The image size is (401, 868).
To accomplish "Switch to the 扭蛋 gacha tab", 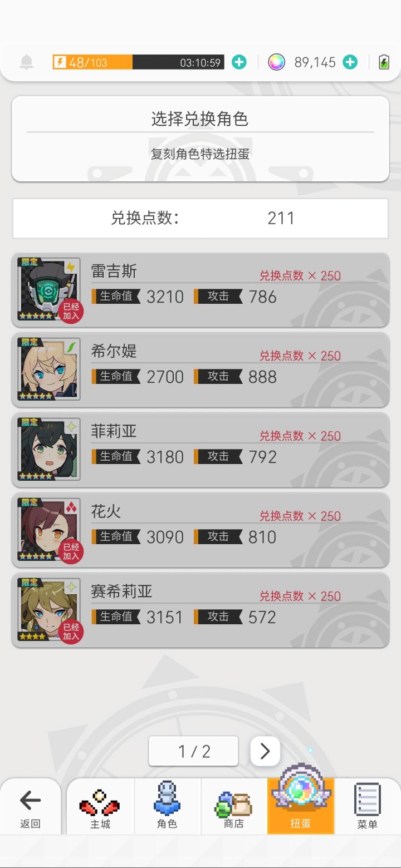I will 301,801.
